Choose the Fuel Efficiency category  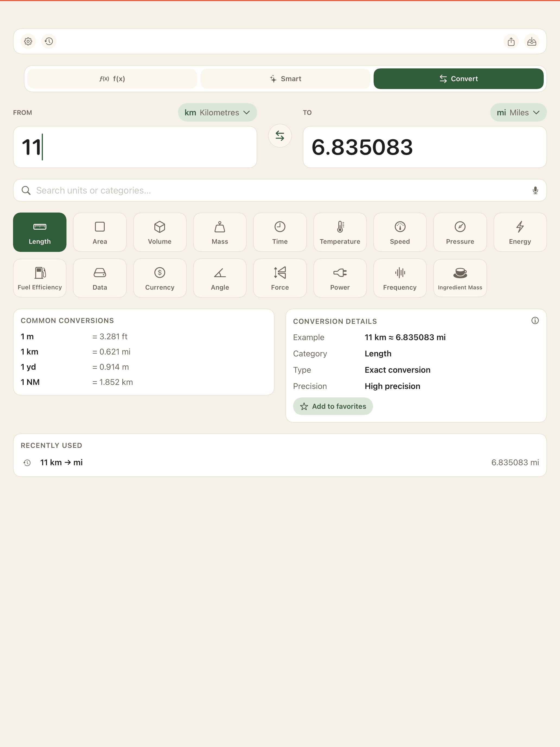(x=40, y=278)
